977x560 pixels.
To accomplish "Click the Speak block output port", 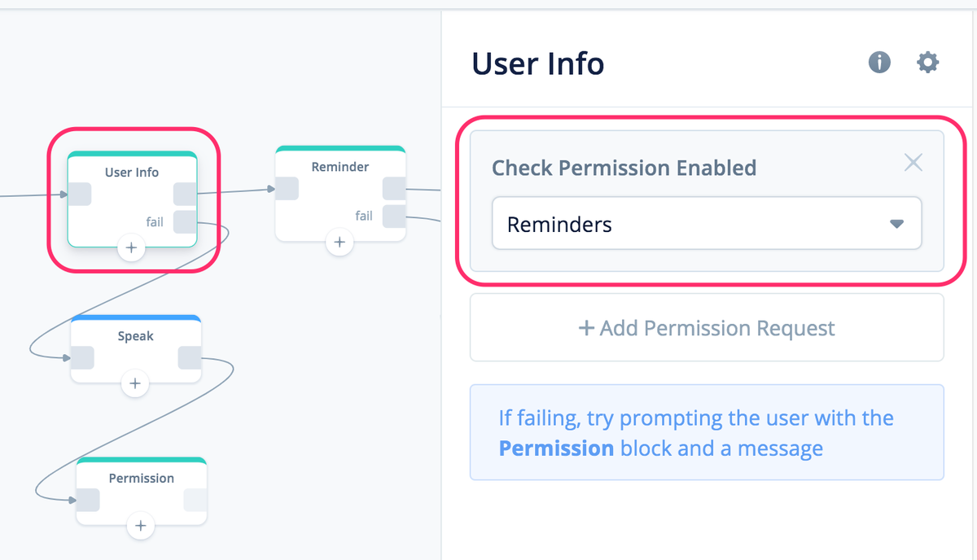I will pos(190,358).
